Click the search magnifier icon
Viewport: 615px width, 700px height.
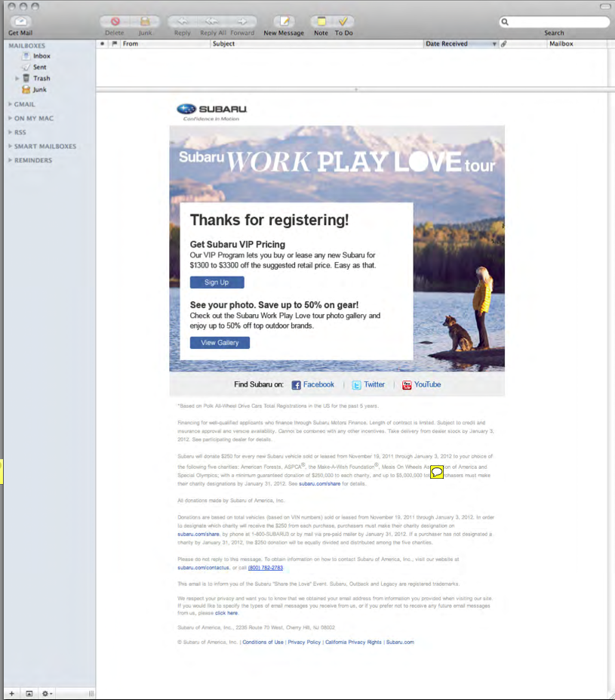click(505, 22)
